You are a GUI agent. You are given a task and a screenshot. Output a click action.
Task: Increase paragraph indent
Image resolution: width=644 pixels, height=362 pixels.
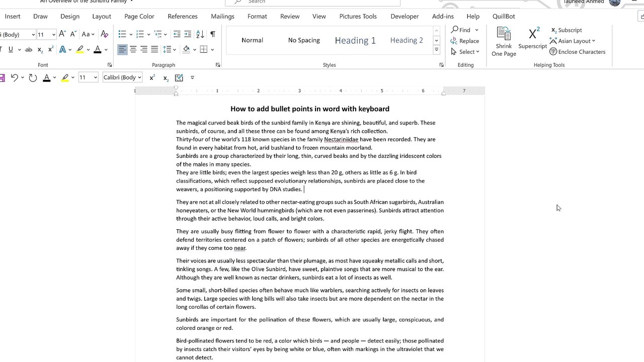click(x=188, y=34)
